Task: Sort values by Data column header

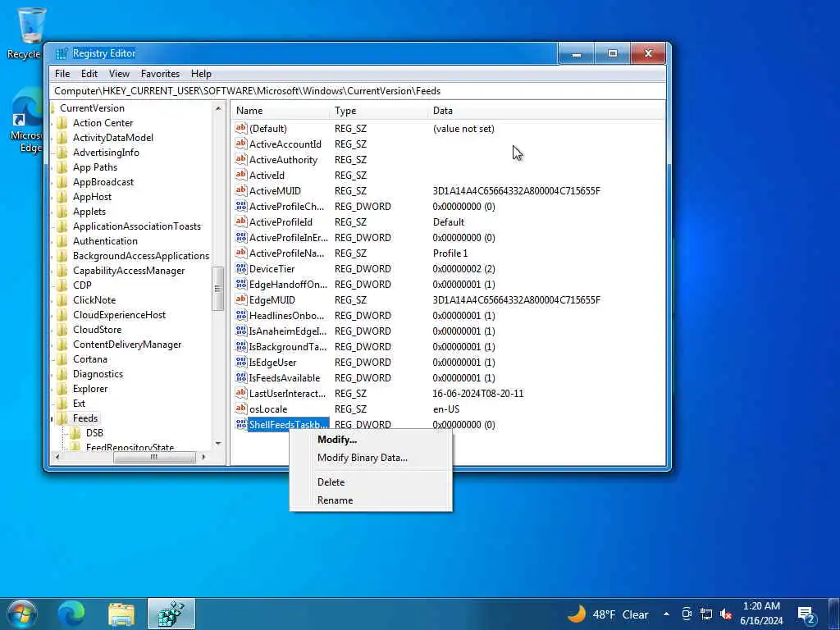Action: pos(546,111)
